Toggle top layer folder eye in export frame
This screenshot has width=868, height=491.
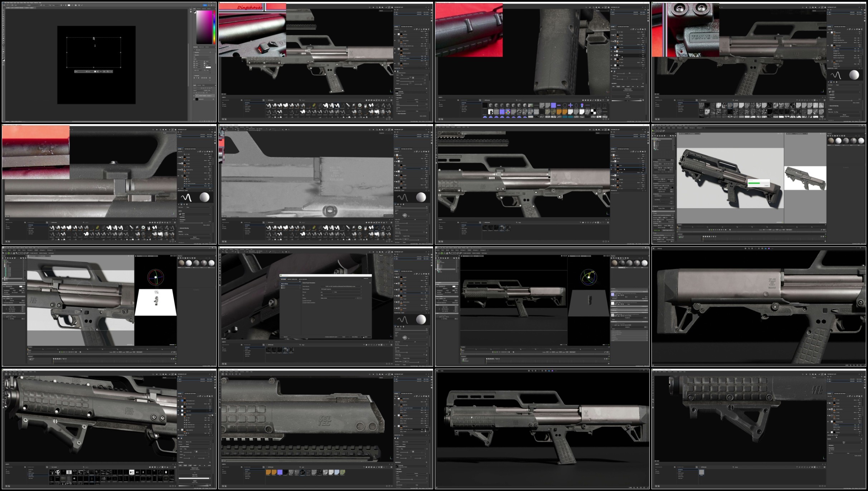pos(395,277)
